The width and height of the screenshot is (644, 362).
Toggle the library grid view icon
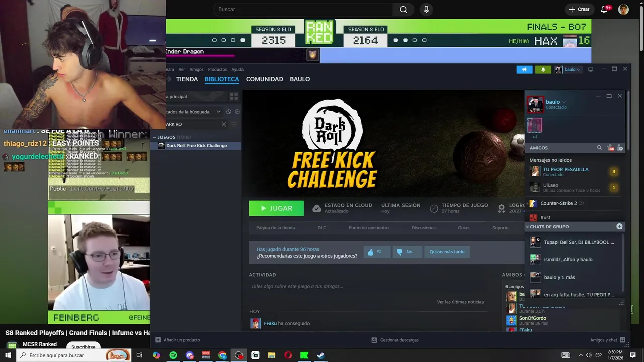234,96
